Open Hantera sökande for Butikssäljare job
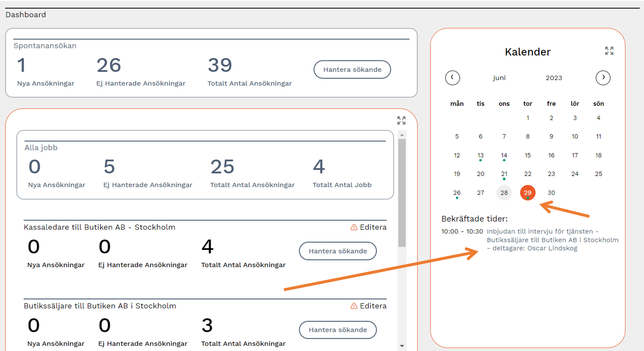The height and width of the screenshot is (351, 644). [337, 330]
